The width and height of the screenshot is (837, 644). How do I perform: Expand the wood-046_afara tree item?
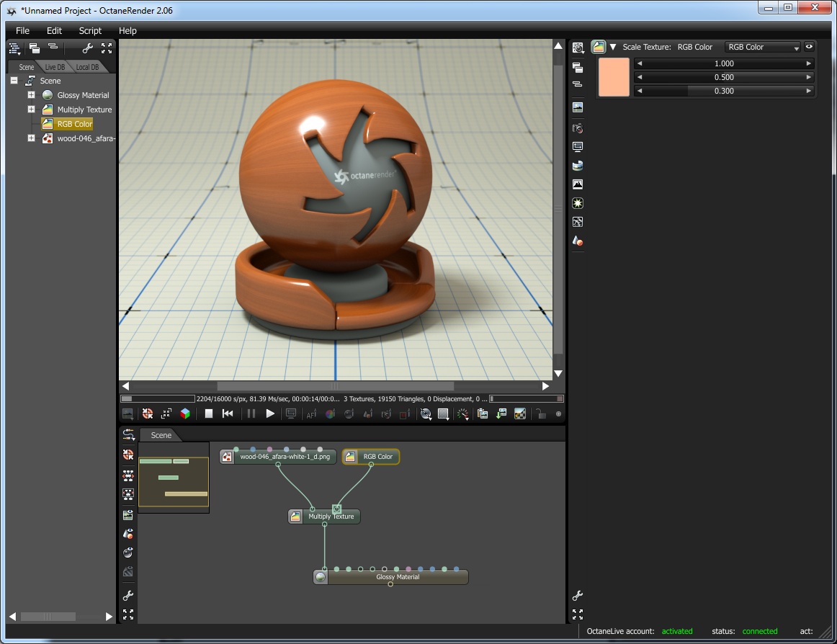click(x=32, y=138)
